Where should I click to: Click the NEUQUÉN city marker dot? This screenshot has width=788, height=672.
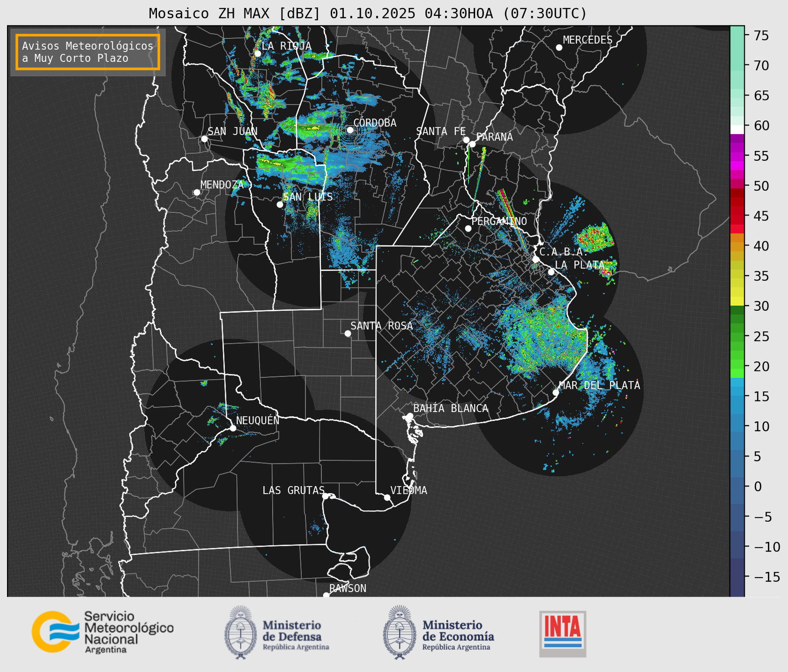(233, 428)
